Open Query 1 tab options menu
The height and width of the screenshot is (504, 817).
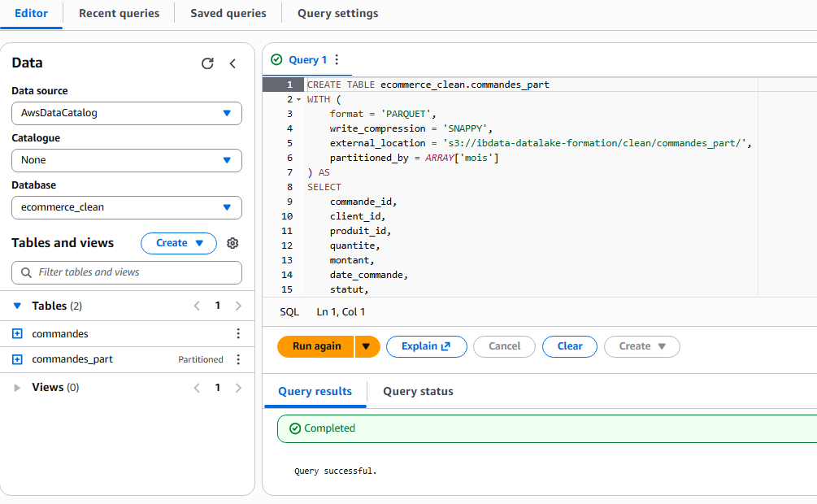(337, 59)
